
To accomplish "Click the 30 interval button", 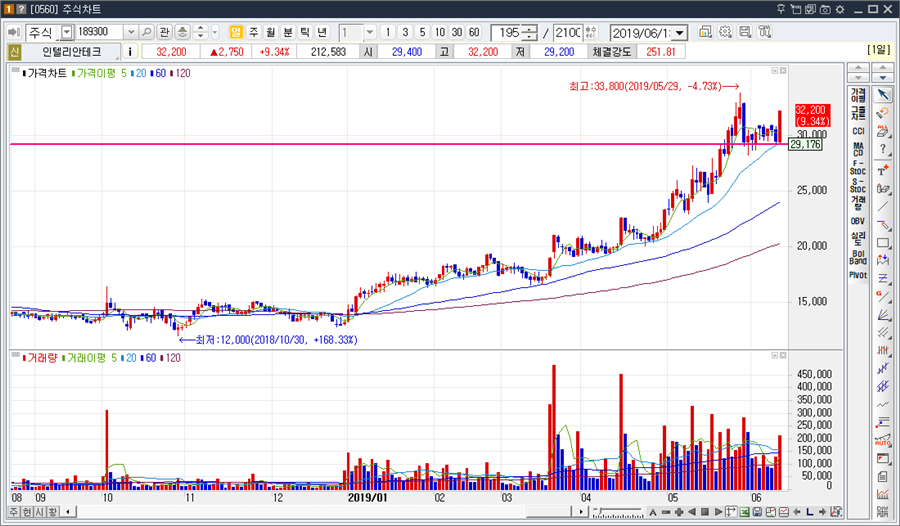I will (457, 32).
